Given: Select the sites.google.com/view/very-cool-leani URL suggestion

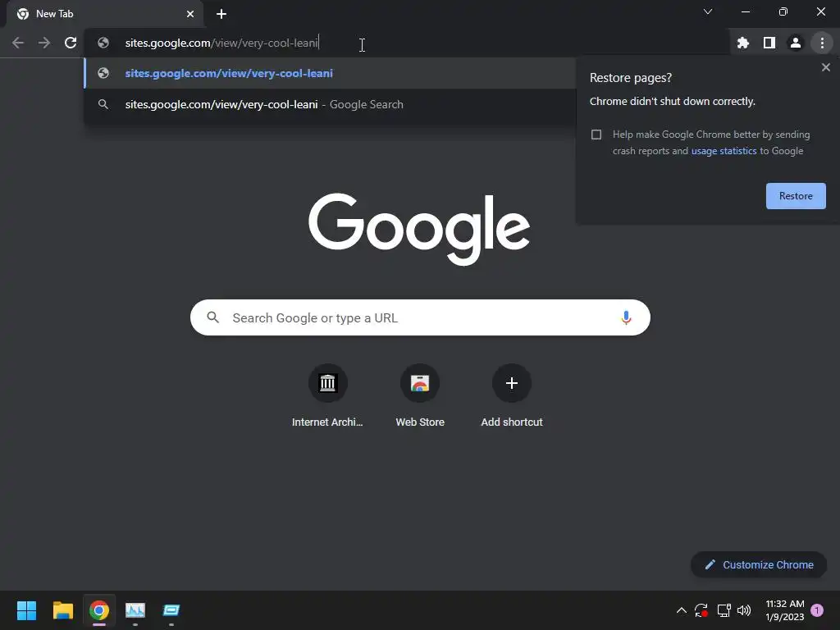Looking at the screenshot, I should click(330, 73).
